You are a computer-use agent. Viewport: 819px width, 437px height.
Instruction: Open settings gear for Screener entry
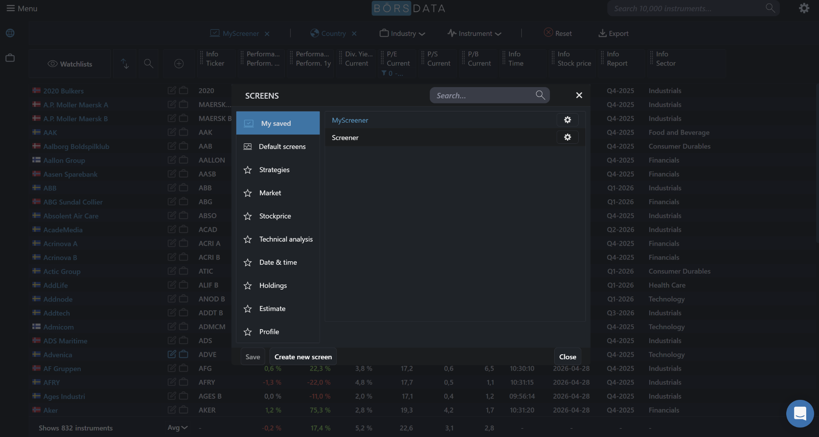coord(567,137)
